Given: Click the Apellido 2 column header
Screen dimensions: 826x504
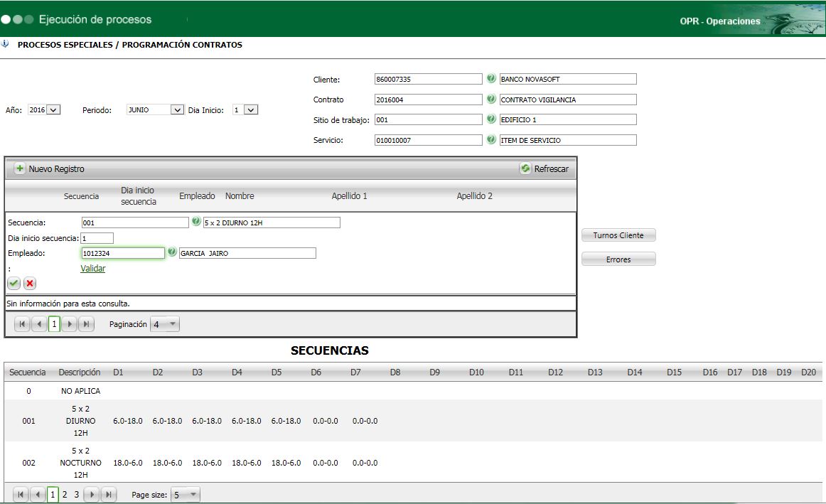Looking at the screenshot, I should tap(475, 196).
